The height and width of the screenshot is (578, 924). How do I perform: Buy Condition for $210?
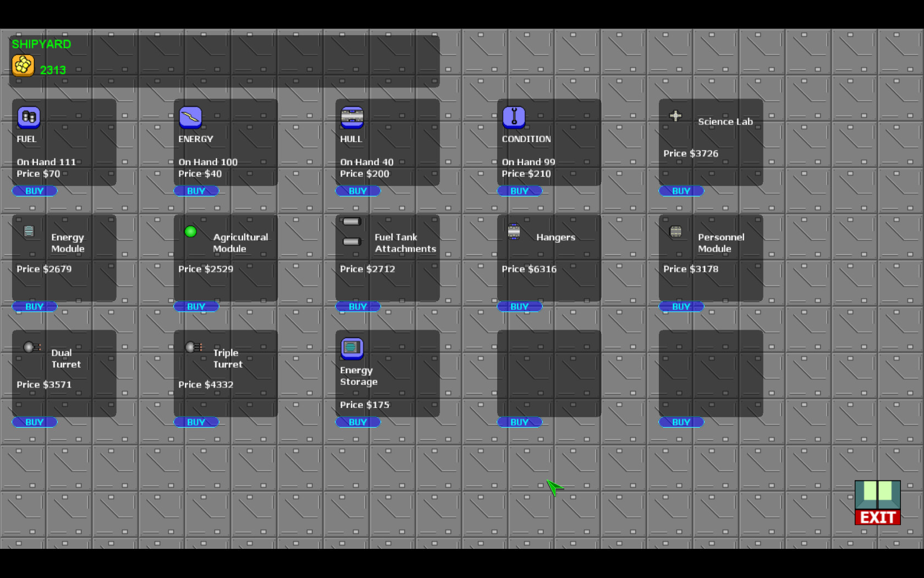point(520,191)
